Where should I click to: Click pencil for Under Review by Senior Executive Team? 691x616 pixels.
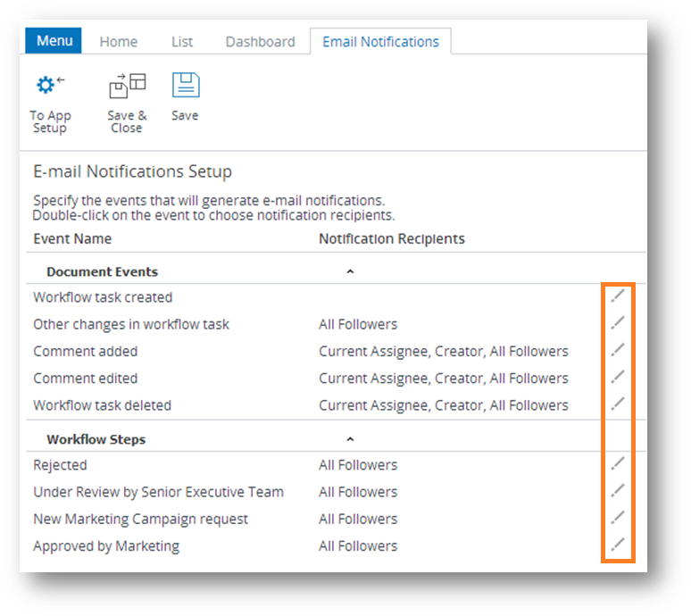(x=618, y=490)
